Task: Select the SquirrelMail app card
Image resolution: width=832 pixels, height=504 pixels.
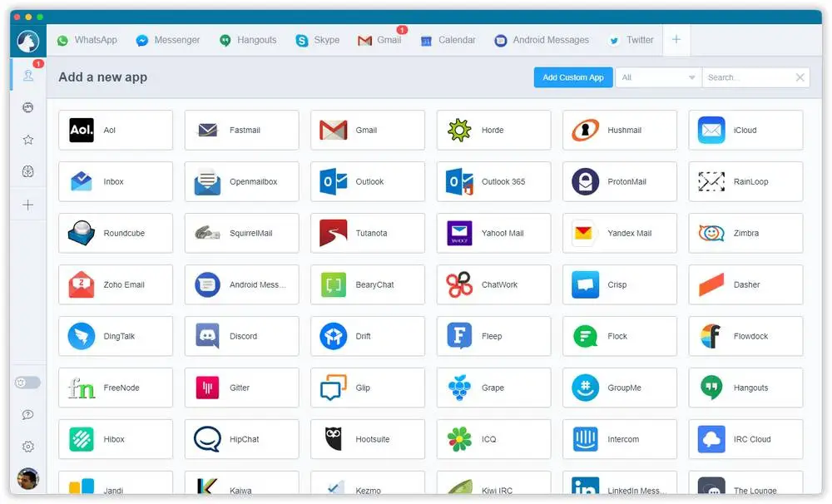Action: tap(241, 233)
